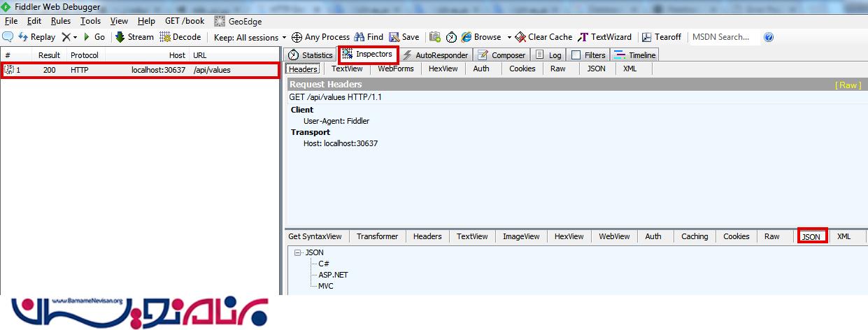The width and height of the screenshot is (868, 330).
Task: Click the GeoEdge menu item
Action: click(238, 21)
